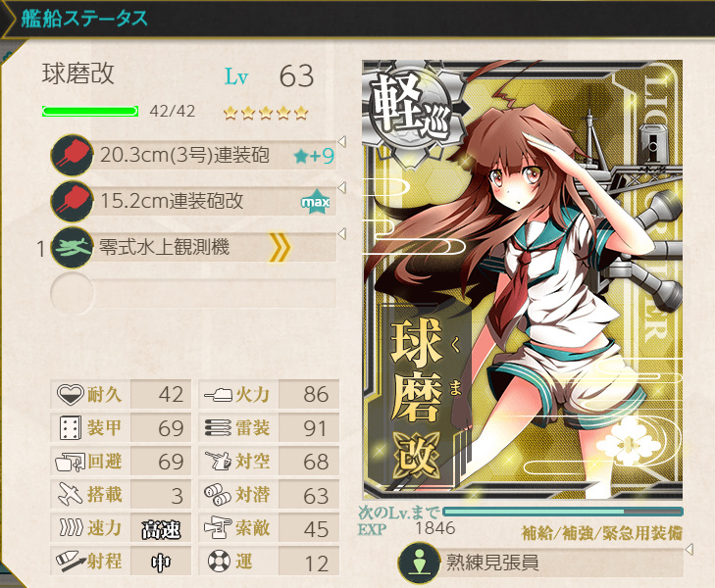The image size is (715, 588).
Task: Expand the arrow beside 零式水上観測機 slot
Action: pyautogui.click(x=341, y=233)
